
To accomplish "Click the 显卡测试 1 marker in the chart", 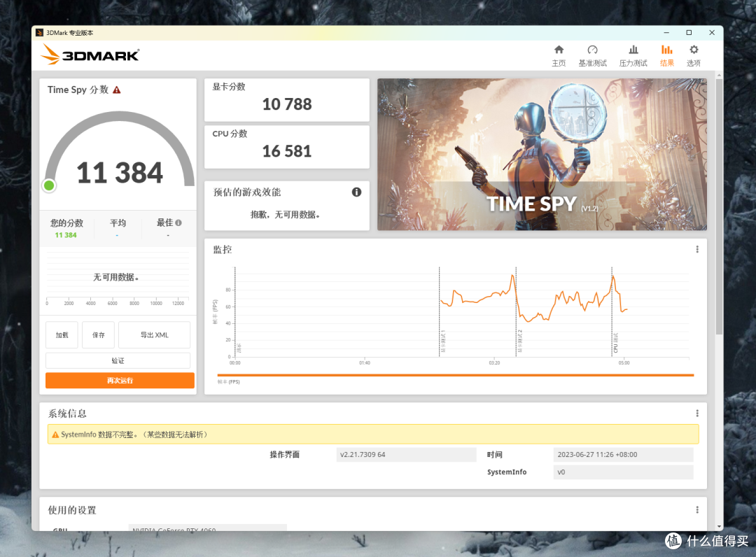I will [x=443, y=341].
